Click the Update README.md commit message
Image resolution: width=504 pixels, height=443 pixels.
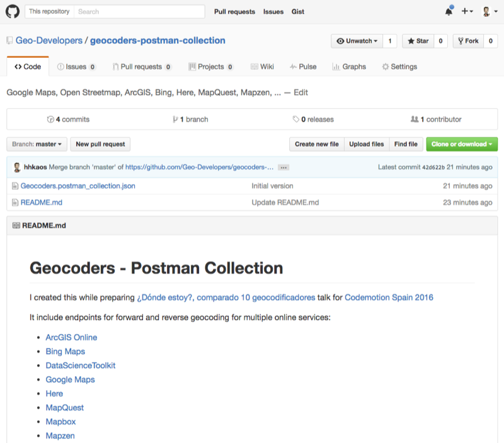tap(285, 202)
